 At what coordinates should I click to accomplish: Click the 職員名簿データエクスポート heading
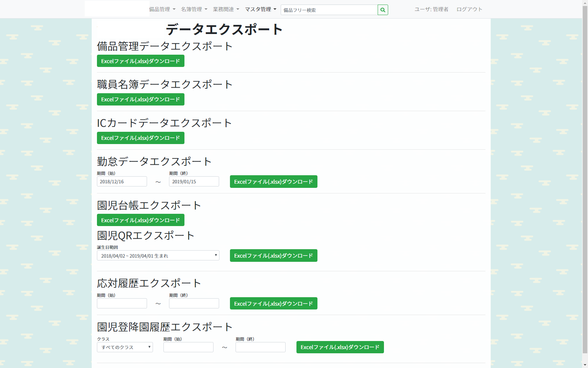(x=165, y=84)
